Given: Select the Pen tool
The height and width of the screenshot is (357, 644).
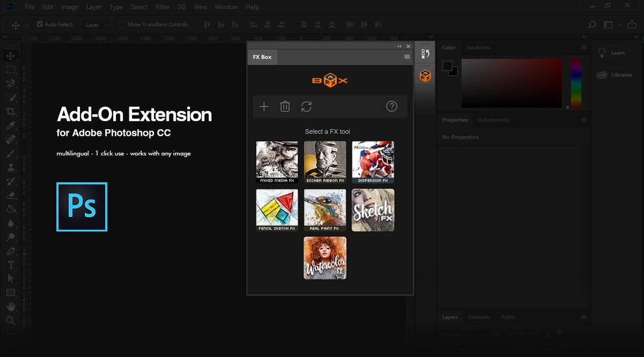Looking at the screenshot, I should 10,251.
